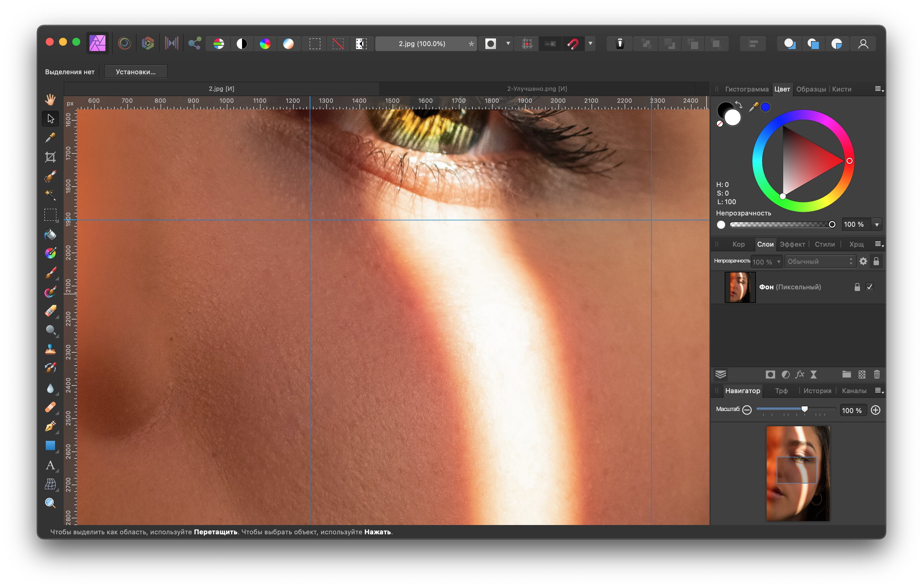Select the Clone stamp tool
This screenshot has height=588, width=923.
click(50, 350)
